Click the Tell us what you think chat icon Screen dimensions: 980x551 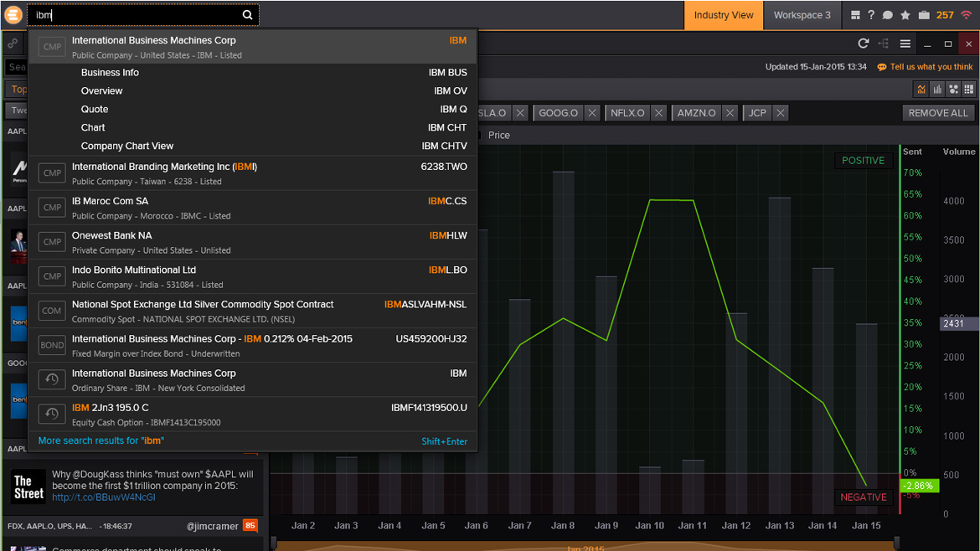click(882, 67)
